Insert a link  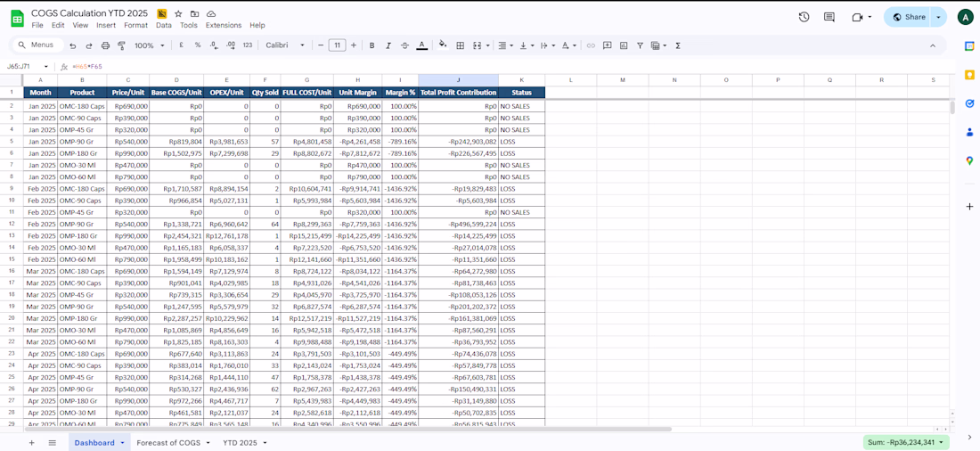point(591,45)
